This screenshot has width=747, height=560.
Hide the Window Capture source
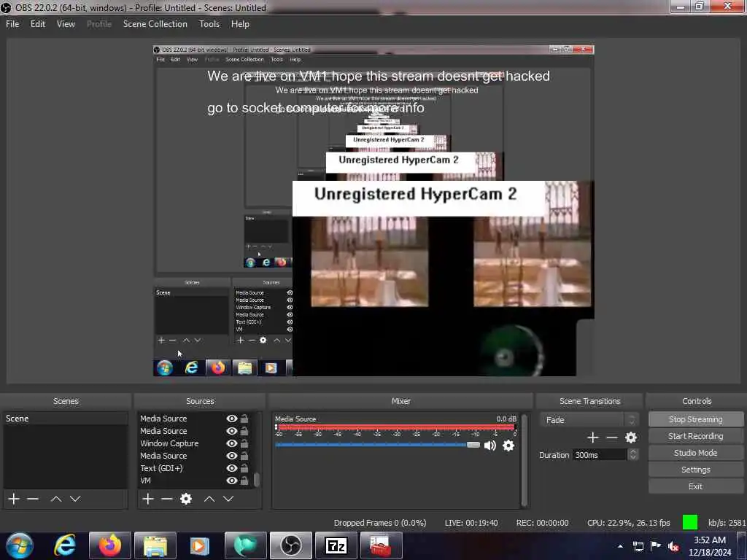click(x=231, y=443)
